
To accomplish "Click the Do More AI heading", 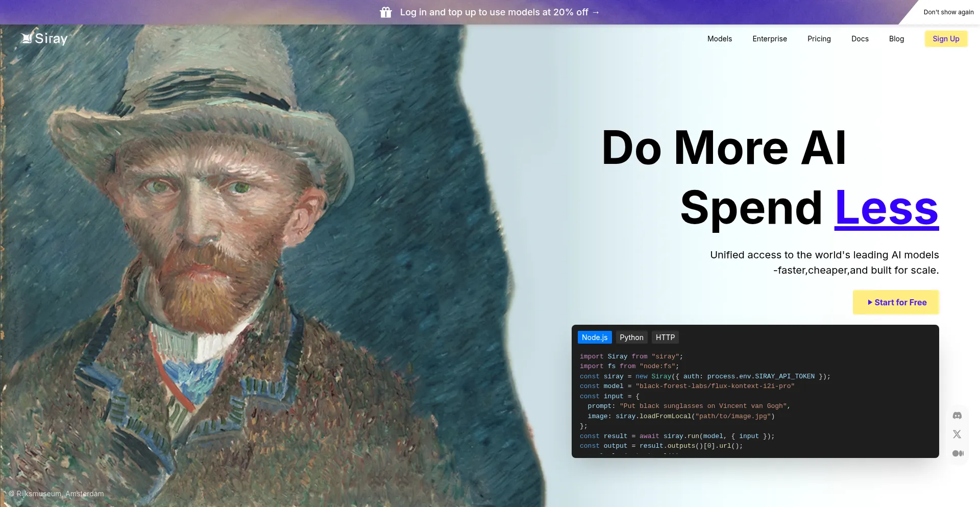I will [724, 148].
